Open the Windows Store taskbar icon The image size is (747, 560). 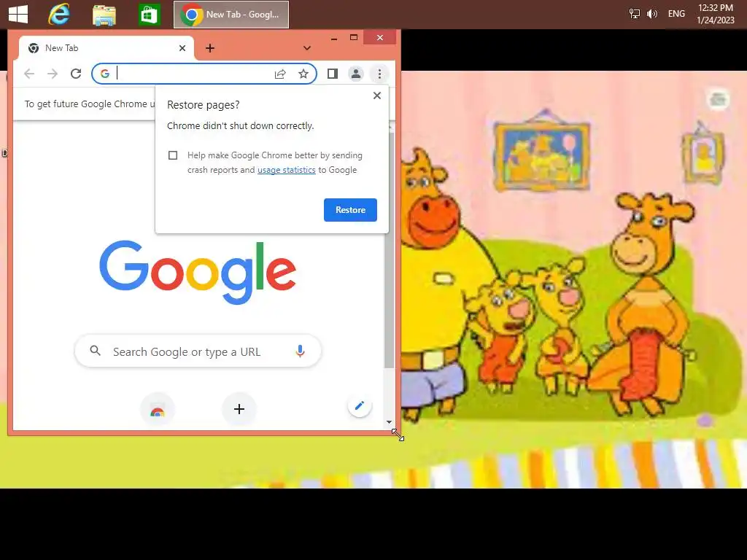(x=149, y=15)
